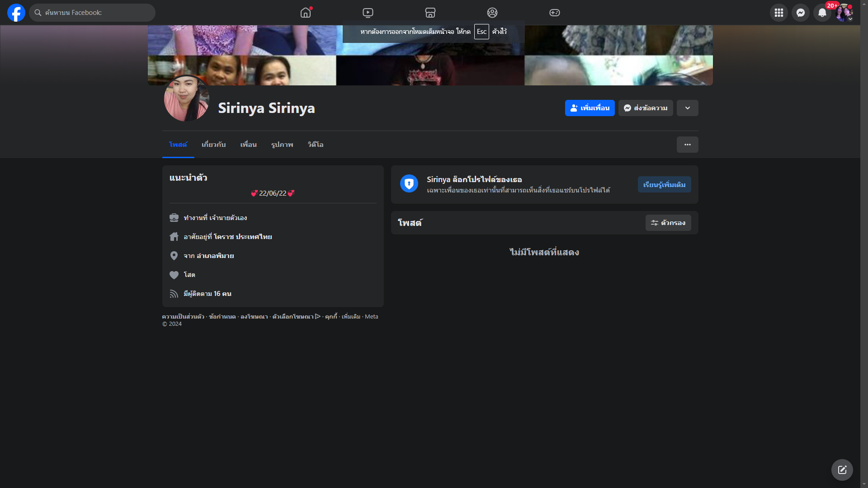This screenshot has width=868, height=488.
Task: Open the Messenger icon in top bar
Action: (x=800, y=13)
